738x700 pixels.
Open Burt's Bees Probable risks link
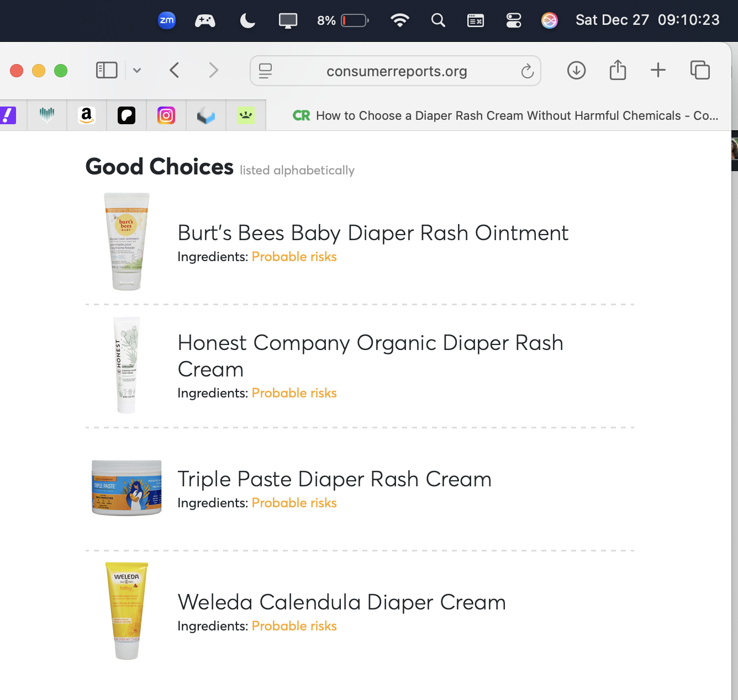pos(294,257)
